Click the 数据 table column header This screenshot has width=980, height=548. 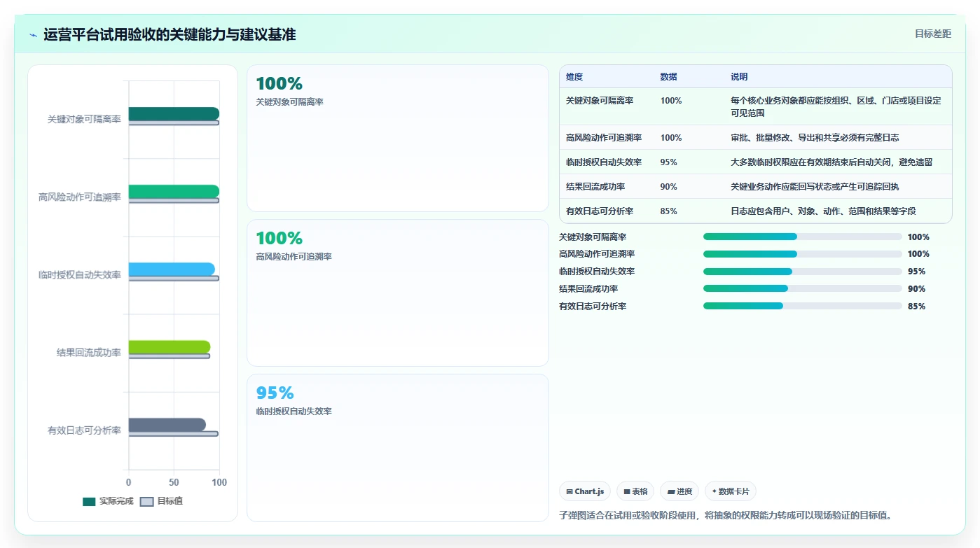point(669,76)
